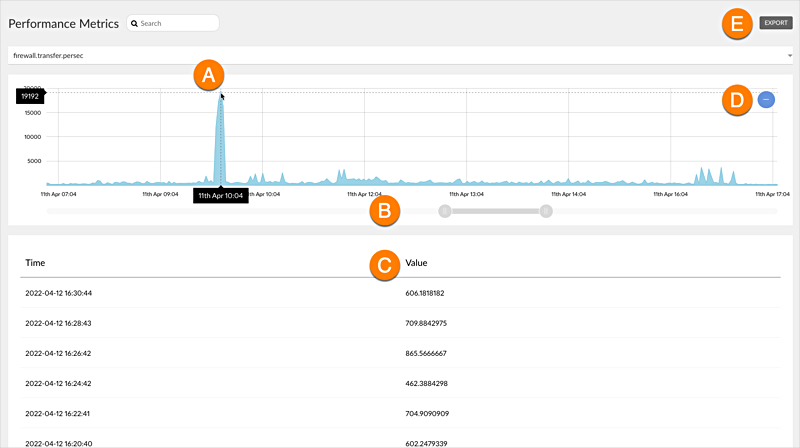Open the firewall.transfer.persec metric dropdown

click(x=400, y=55)
